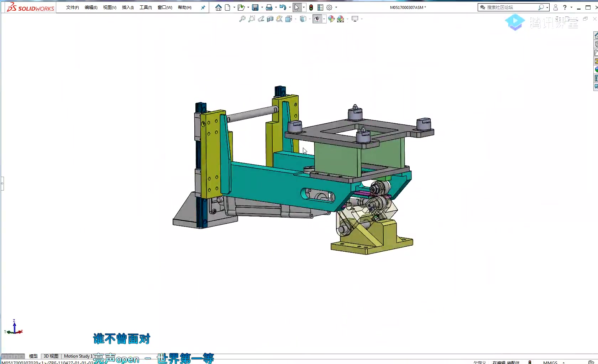Create a new document
This screenshot has width=598, height=364.
click(228, 7)
